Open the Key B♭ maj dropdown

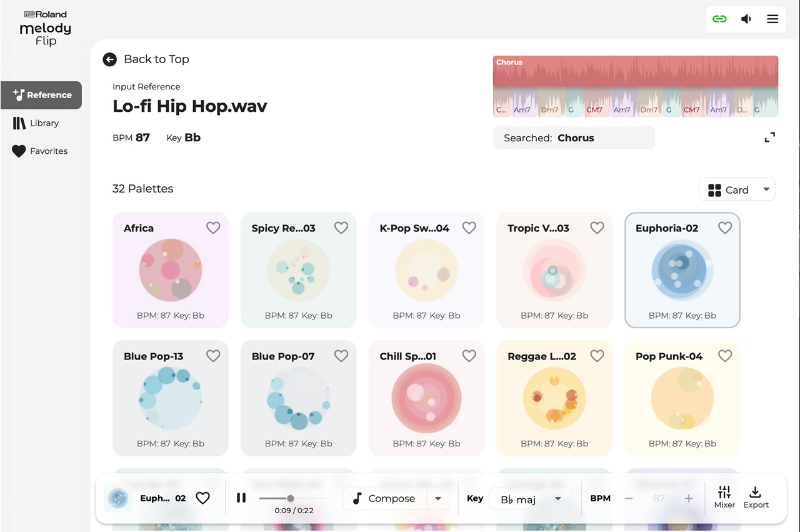(531, 499)
